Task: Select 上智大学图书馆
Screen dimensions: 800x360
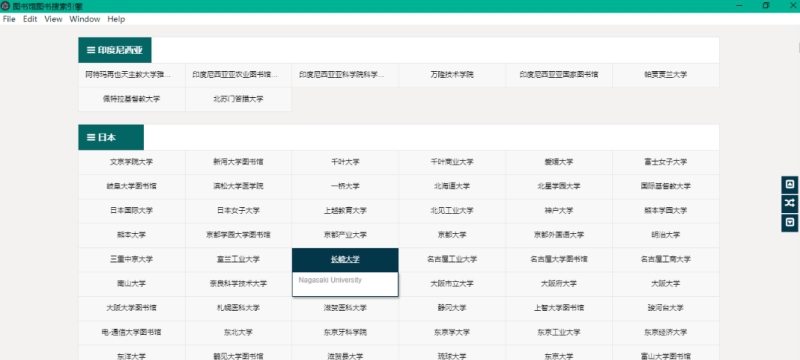Action: [x=559, y=308]
